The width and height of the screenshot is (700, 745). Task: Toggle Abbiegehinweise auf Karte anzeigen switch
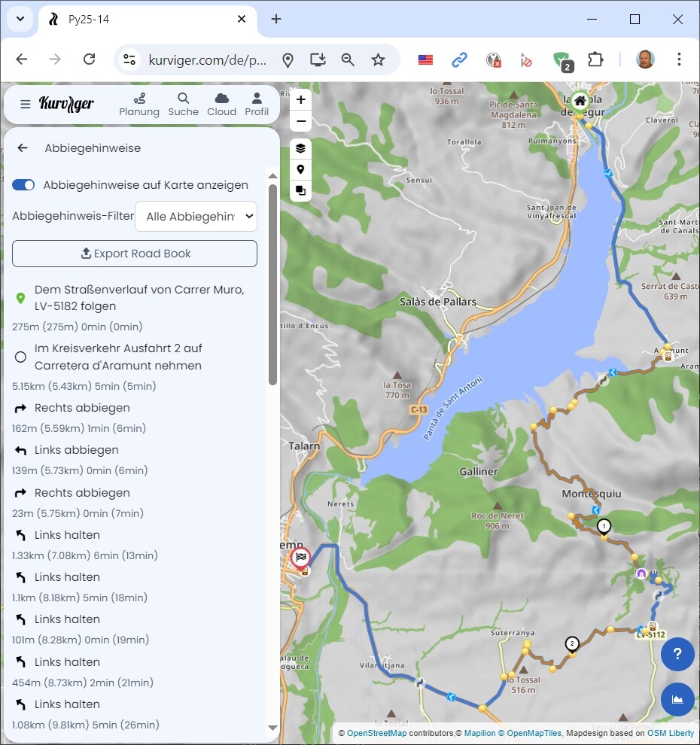23,185
